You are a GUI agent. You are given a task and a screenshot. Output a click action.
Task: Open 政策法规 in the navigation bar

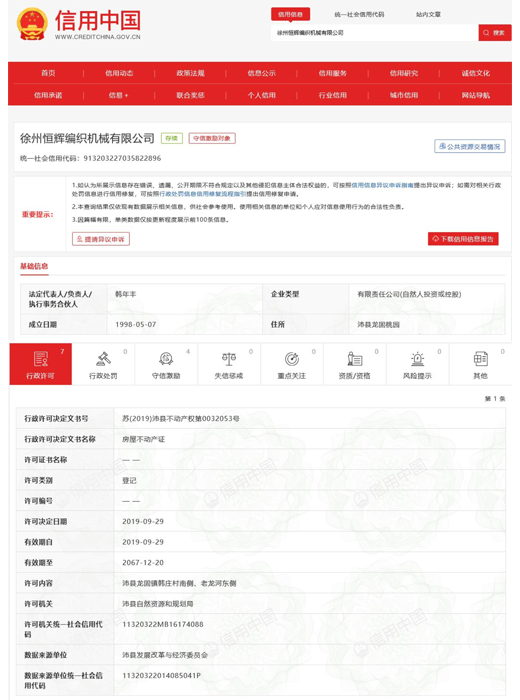190,73
